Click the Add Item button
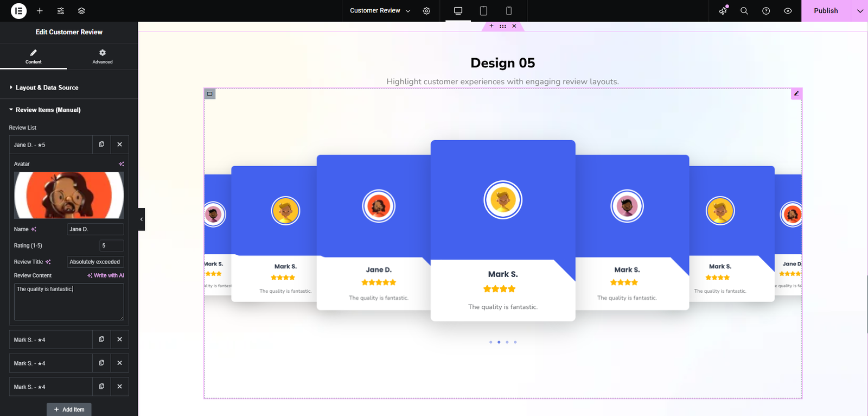 (69, 409)
